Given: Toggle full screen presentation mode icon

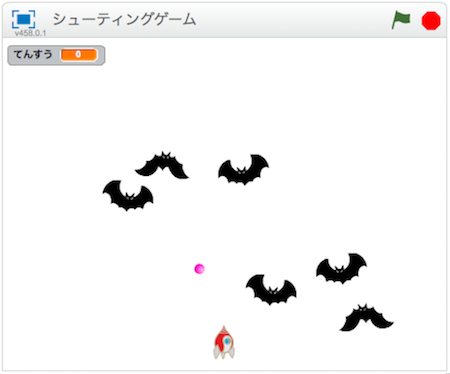Looking at the screenshot, I should (x=23, y=19).
